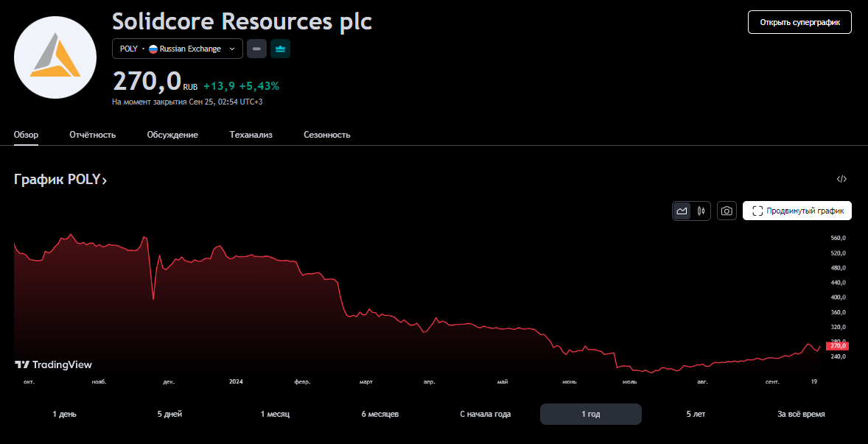This screenshot has height=444, width=868.
Task: Select the candlestick chart style icon
Action: pos(701,211)
